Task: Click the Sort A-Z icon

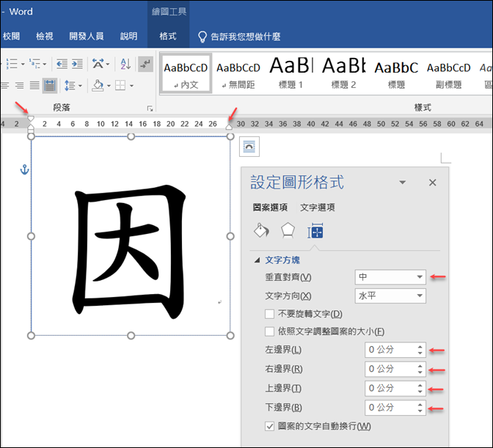Action: (125, 64)
